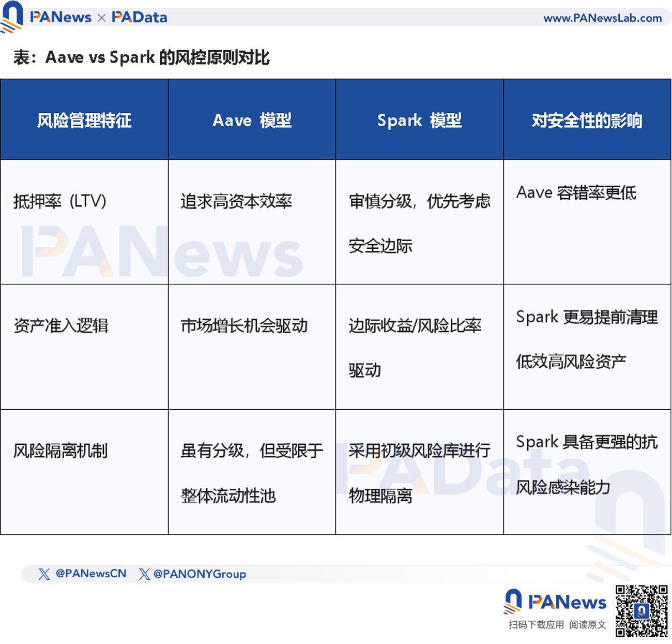Screen dimensions: 672x644
Task: Select the Spark 模型 column header
Action: click(419, 121)
